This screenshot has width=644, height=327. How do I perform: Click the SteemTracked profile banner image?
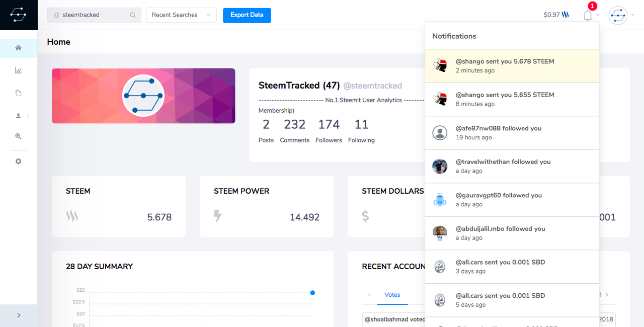[x=143, y=96]
